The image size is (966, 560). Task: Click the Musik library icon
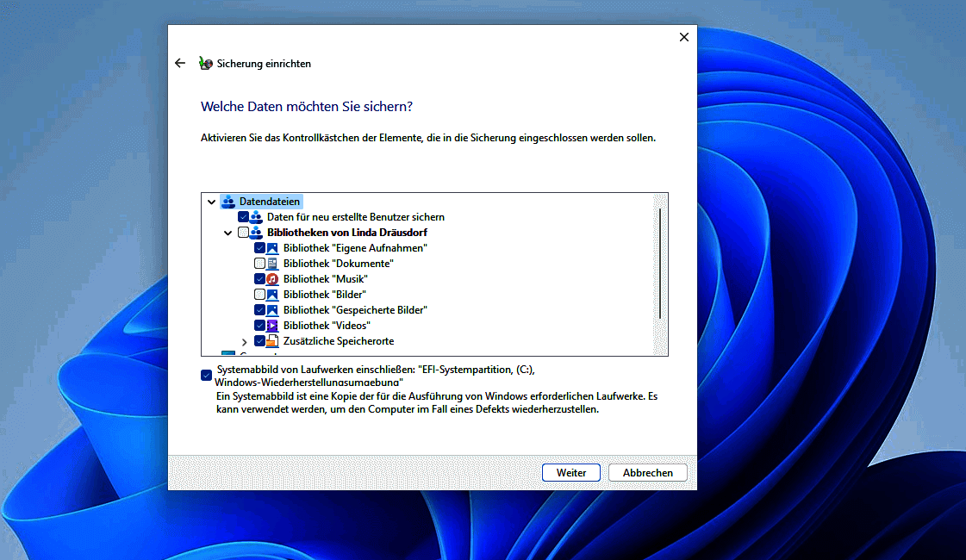point(272,279)
